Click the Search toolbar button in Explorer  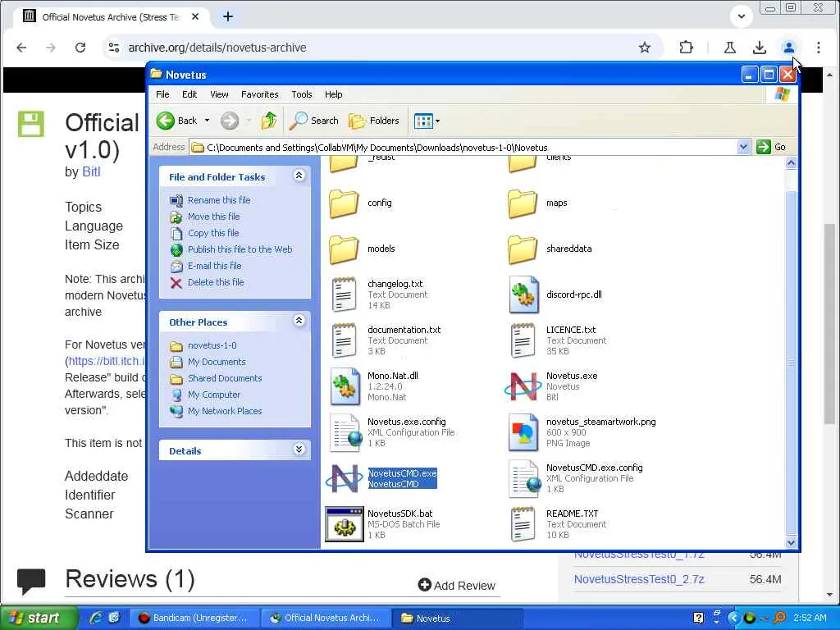pos(313,121)
